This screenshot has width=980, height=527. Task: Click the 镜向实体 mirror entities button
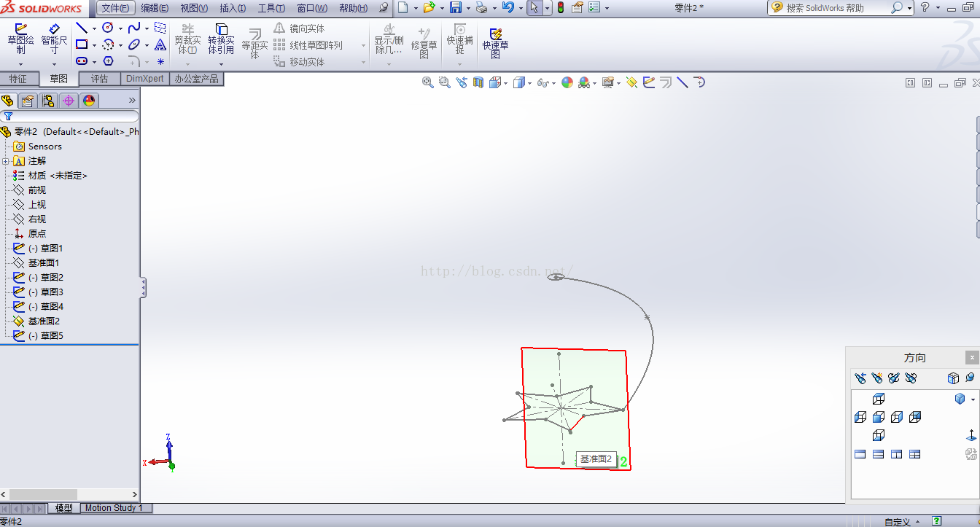pyautogui.click(x=299, y=28)
